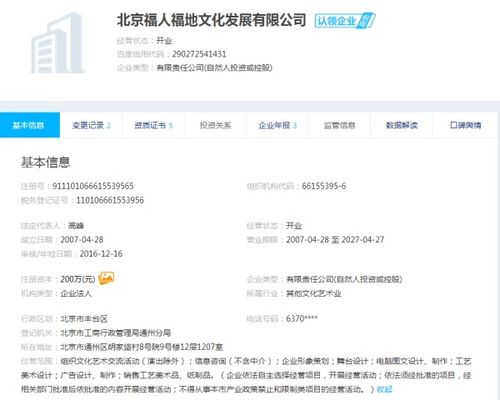Select business term 2007-04-28 至 2027-04-27
This screenshot has height=400, width=500.
335,240
